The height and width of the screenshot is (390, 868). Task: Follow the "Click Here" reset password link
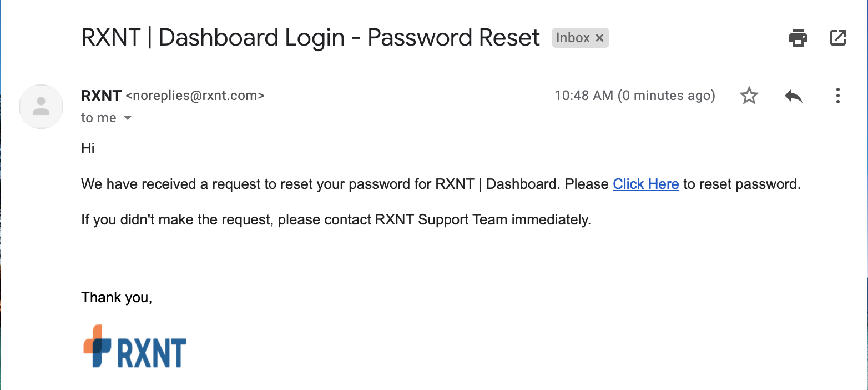click(x=645, y=184)
